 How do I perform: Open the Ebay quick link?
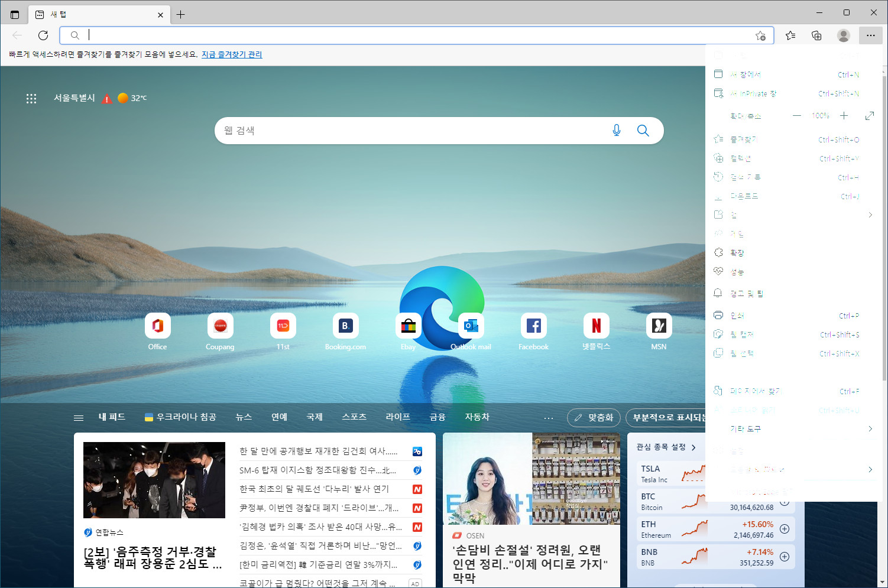coord(408,332)
